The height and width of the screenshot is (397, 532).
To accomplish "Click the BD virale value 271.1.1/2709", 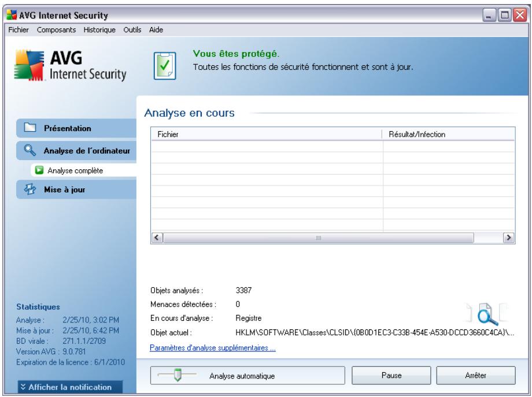I will point(84,341).
